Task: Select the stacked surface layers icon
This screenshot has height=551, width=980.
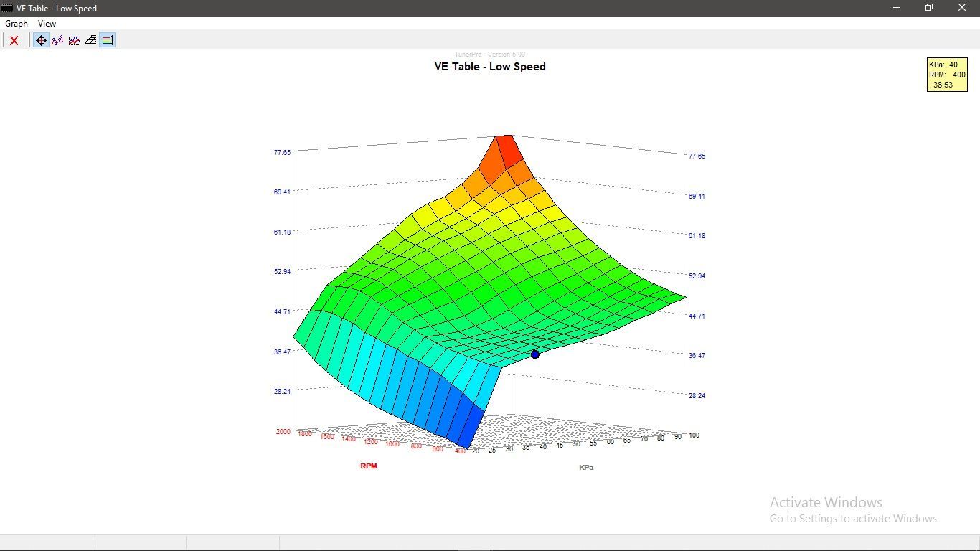Action: [x=90, y=41]
